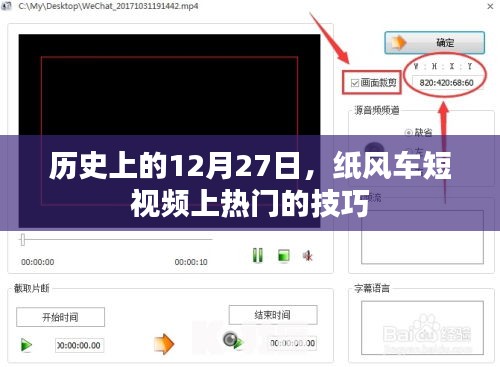The width and height of the screenshot is (500, 367).
Task: Close the dialog window
Action: pos(490,6)
